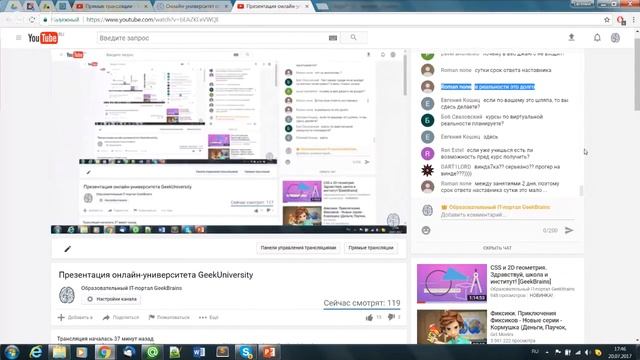Click the RU language indicator in tray
The width and height of the screenshot is (640, 360).
coord(535,352)
